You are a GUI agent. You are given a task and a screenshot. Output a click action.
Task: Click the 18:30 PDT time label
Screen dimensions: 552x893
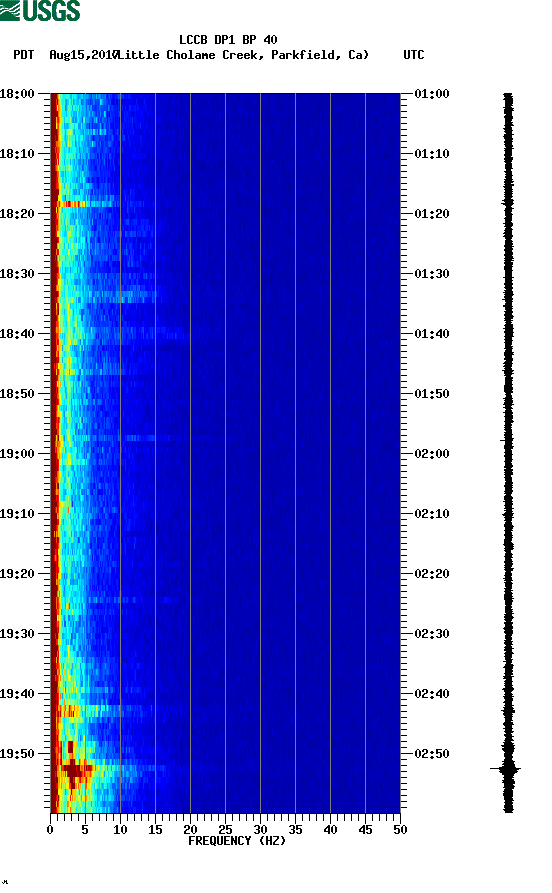click(x=17, y=273)
